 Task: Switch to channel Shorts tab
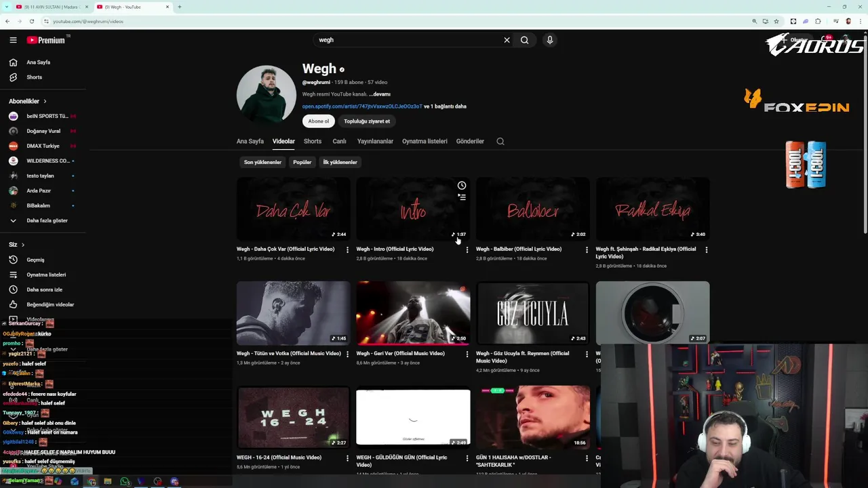pyautogui.click(x=313, y=142)
